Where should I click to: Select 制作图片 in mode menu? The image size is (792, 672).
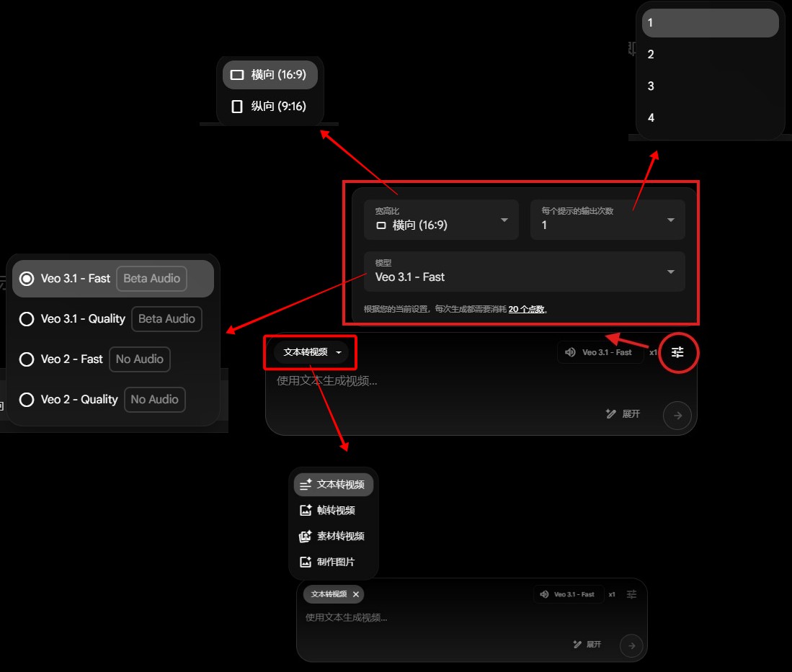click(x=334, y=562)
